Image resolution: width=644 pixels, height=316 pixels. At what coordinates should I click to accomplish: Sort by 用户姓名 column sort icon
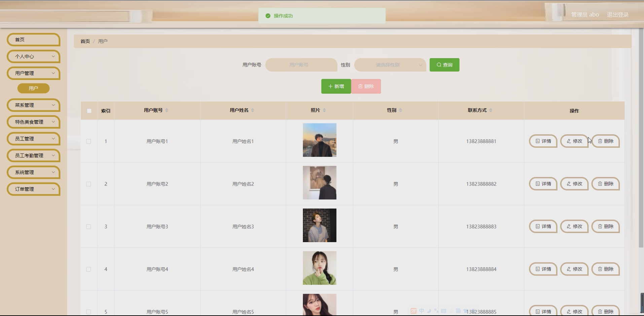(253, 110)
